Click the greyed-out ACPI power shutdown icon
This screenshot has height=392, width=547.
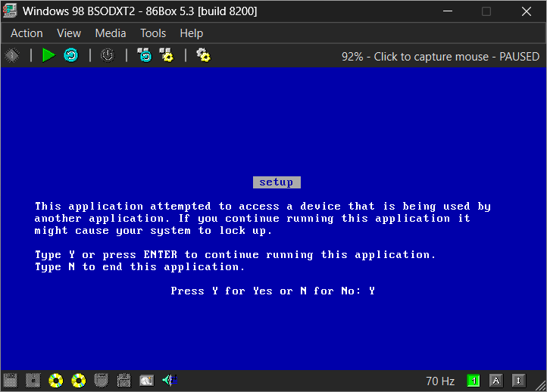click(108, 55)
